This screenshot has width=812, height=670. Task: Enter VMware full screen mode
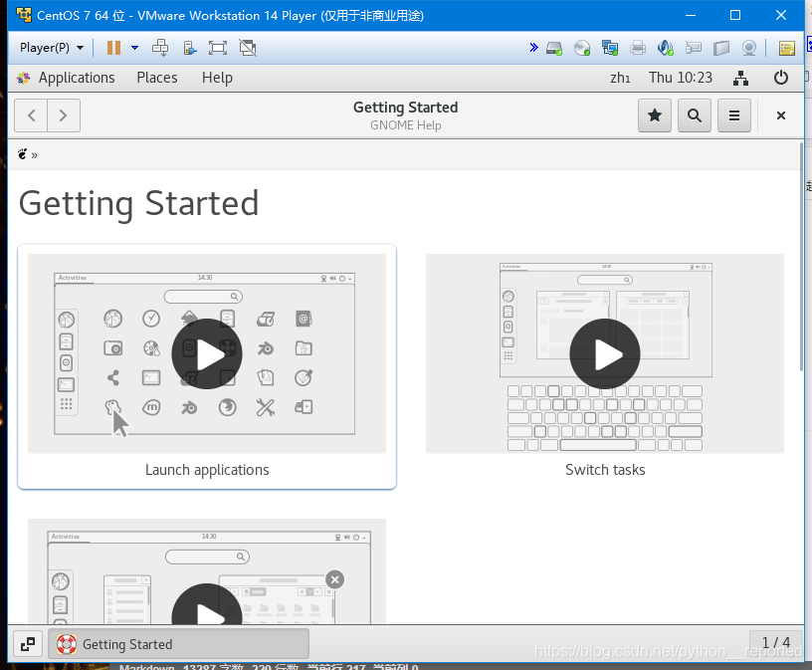point(218,48)
